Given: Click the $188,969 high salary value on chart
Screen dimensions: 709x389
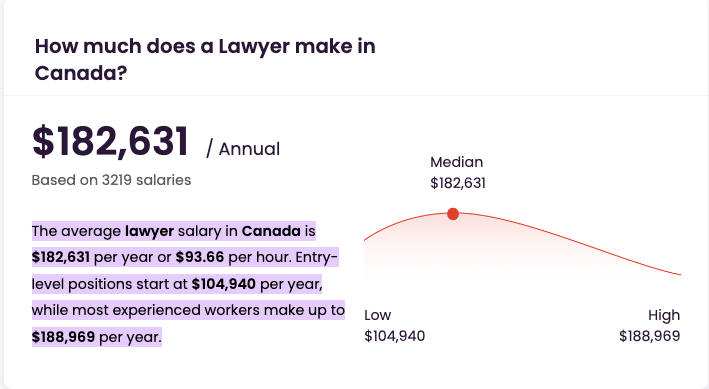Looking at the screenshot, I should coord(649,336).
